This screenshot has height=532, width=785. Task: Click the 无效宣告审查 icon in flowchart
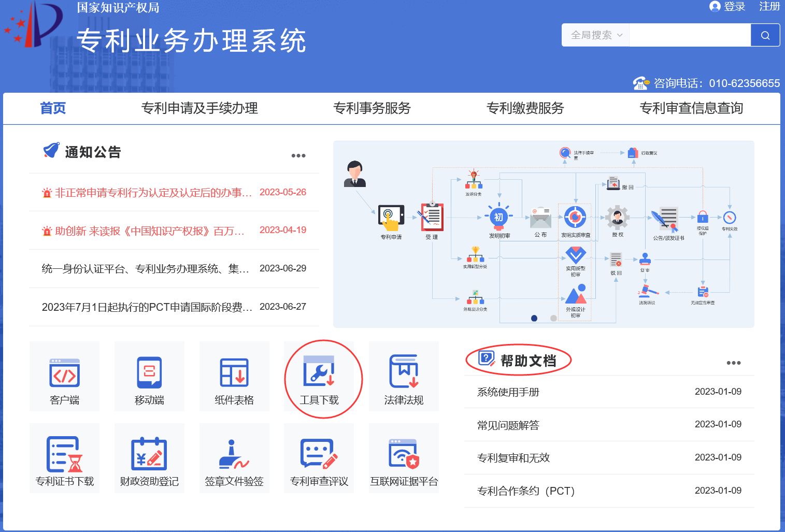(703, 292)
